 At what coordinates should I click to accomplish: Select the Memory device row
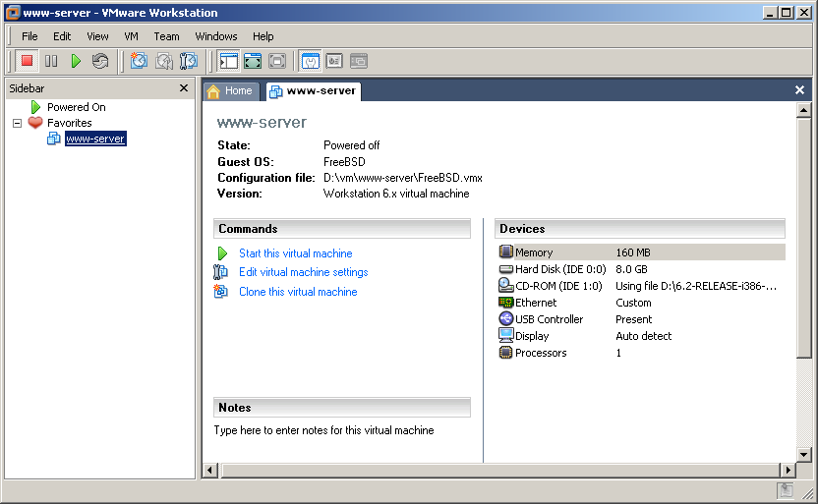coord(641,252)
